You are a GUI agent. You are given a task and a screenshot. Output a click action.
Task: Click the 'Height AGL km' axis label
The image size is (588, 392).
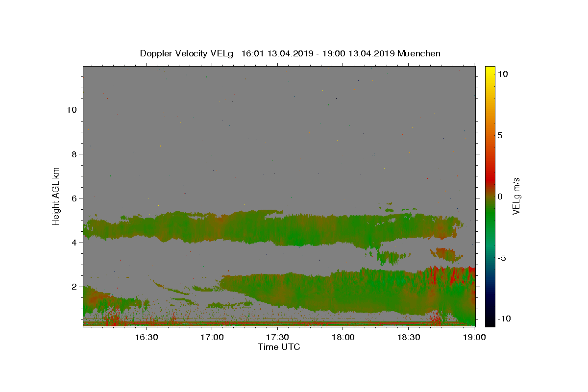56,196
